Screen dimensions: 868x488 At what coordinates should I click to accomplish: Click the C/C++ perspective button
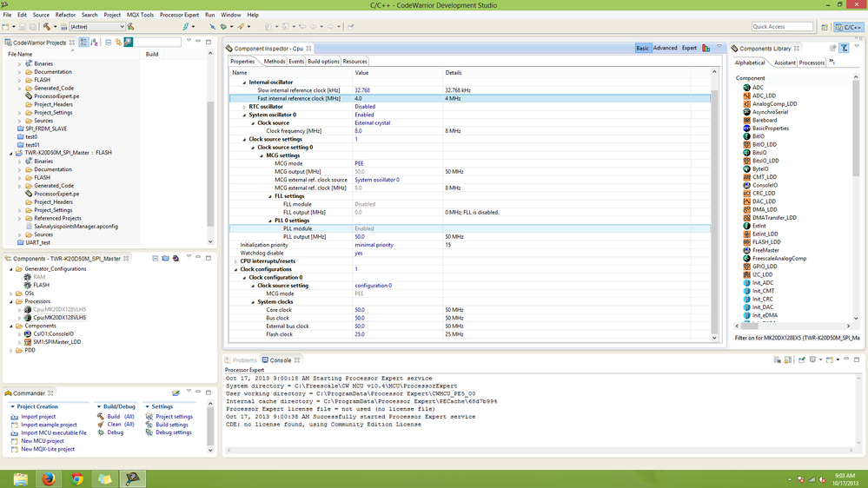coord(849,27)
